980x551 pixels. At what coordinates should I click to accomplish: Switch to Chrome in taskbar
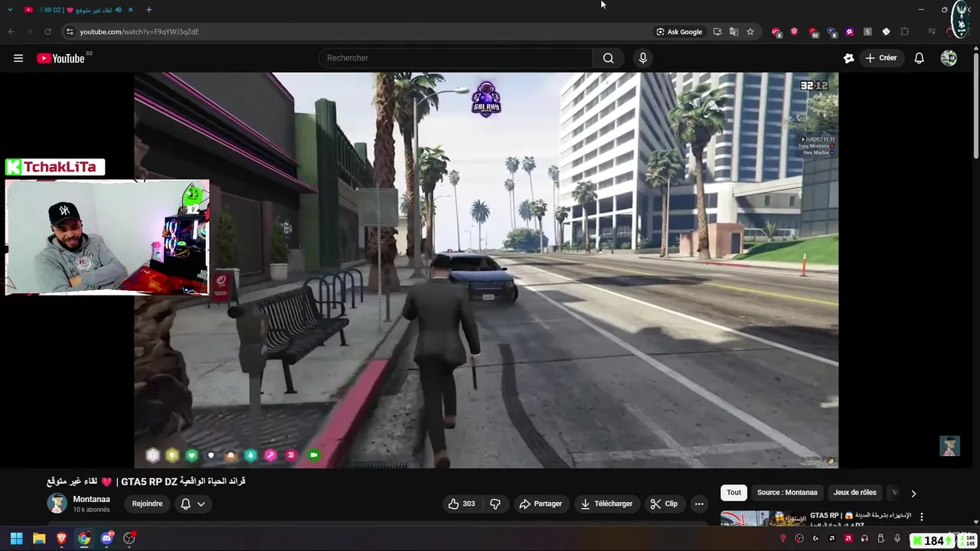(84, 539)
